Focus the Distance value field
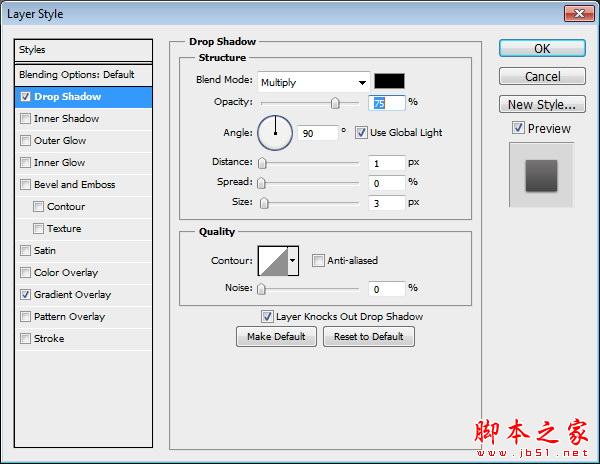Screen dimensions: 600x464 (386, 163)
